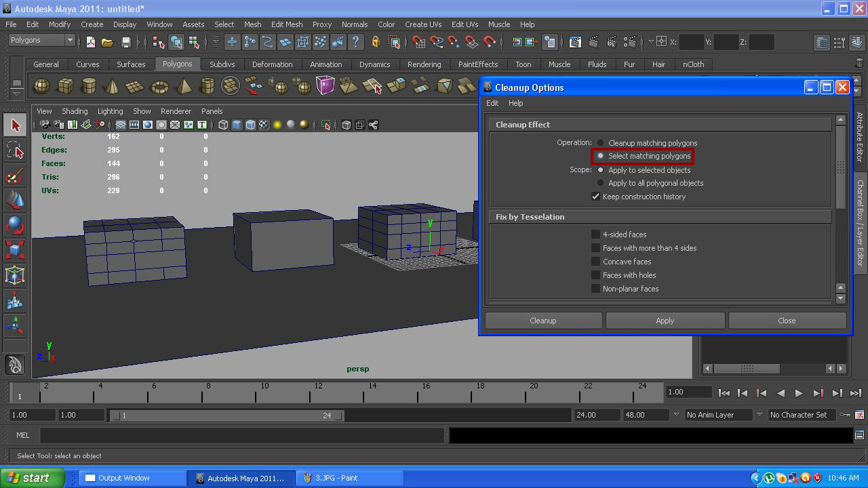
Task: Create a polygon pipe from shelf
Action: (208, 86)
